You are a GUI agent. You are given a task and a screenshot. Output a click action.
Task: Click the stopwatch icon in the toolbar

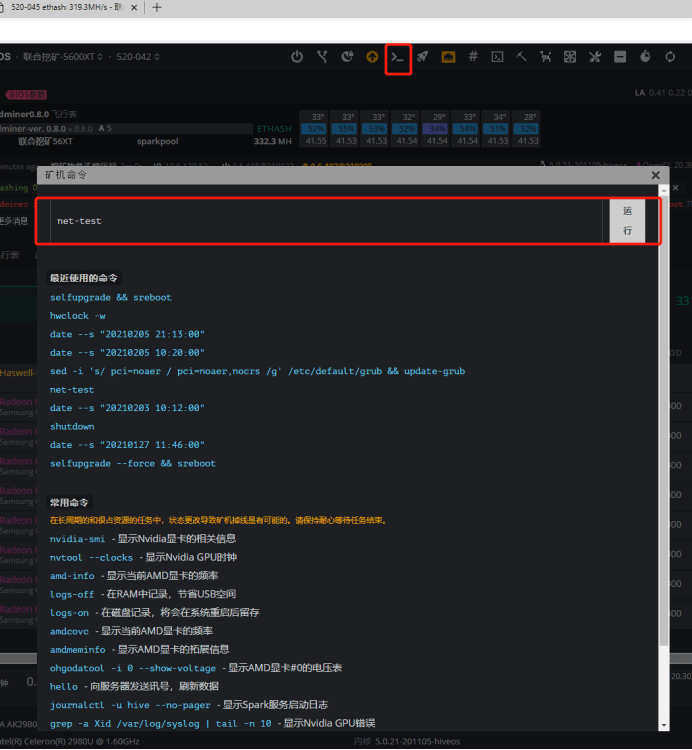point(645,57)
